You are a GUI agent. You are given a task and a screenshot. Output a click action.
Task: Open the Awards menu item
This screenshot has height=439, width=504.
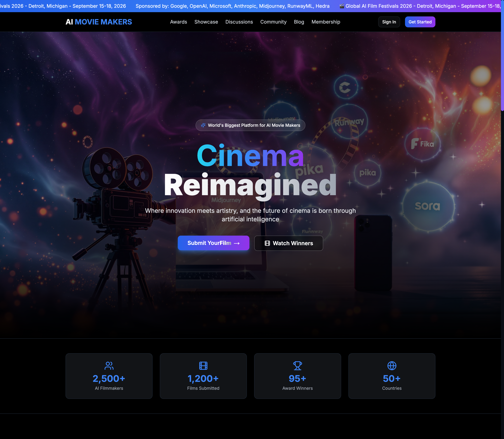click(x=178, y=22)
